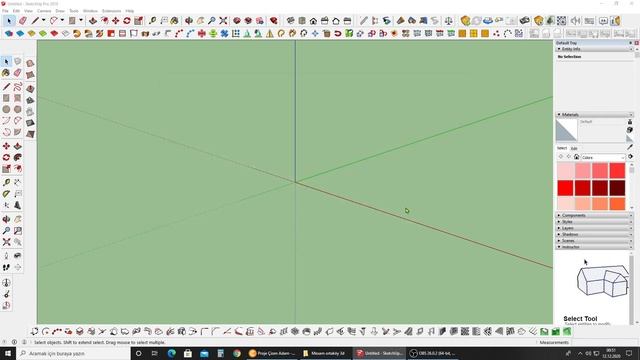The image size is (640, 360).
Task: Click the color swatches list scrollbar
Action: (631, 186)
